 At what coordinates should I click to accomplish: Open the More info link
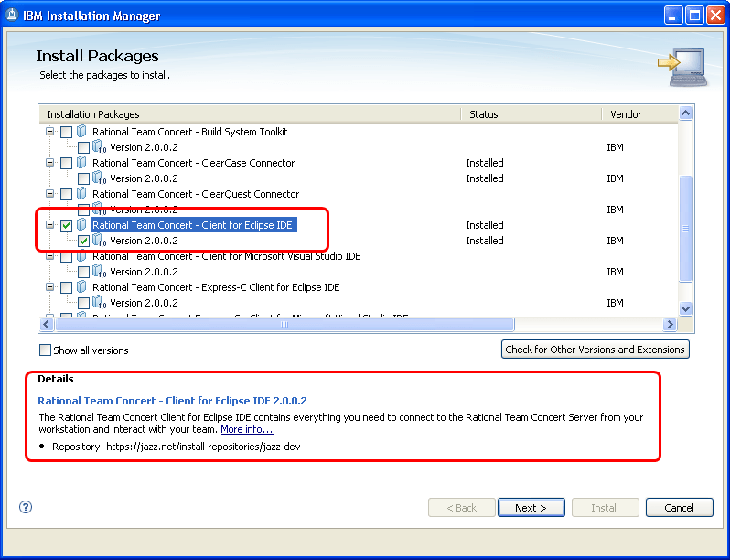pos(247,429)
